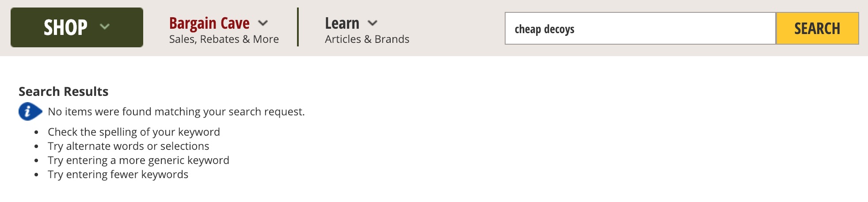The height and width of the screenshot is (202, 868).
Task: Expand the Bargain Cave chevron arrow
Action: coord(263,23)
